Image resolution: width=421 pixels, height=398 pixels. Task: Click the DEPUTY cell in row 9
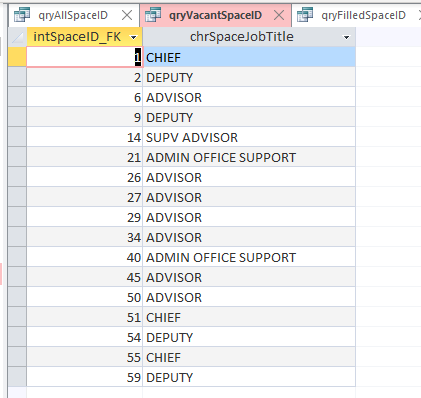(249, 117)
